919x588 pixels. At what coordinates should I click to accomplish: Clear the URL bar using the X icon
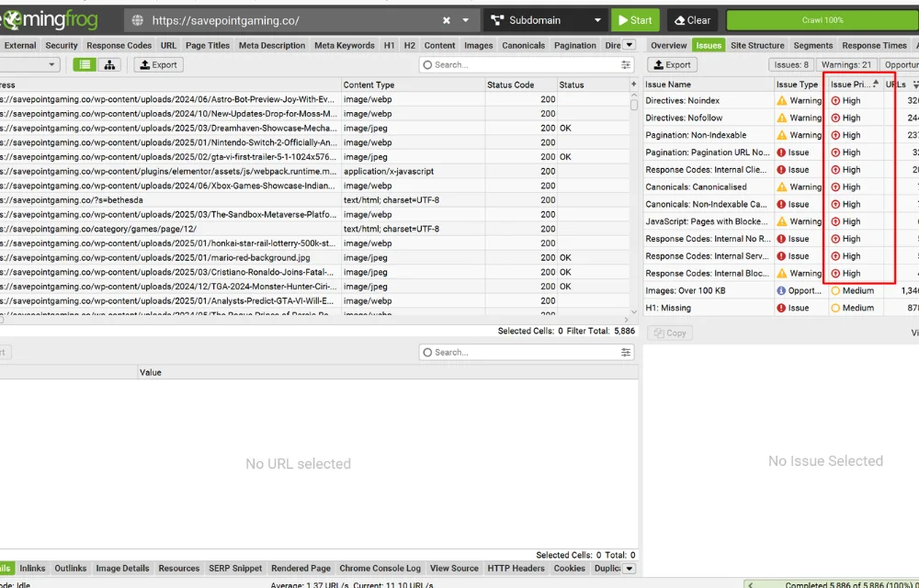pos(446,19)
